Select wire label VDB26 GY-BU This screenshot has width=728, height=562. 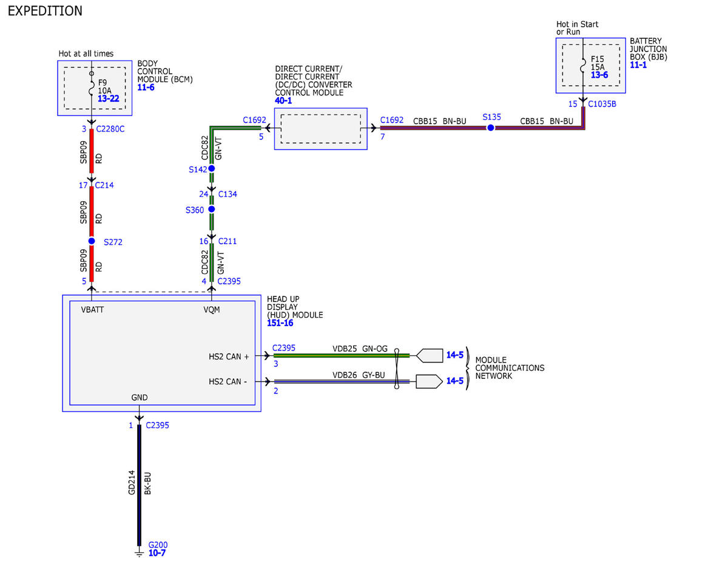coord(359,375)
